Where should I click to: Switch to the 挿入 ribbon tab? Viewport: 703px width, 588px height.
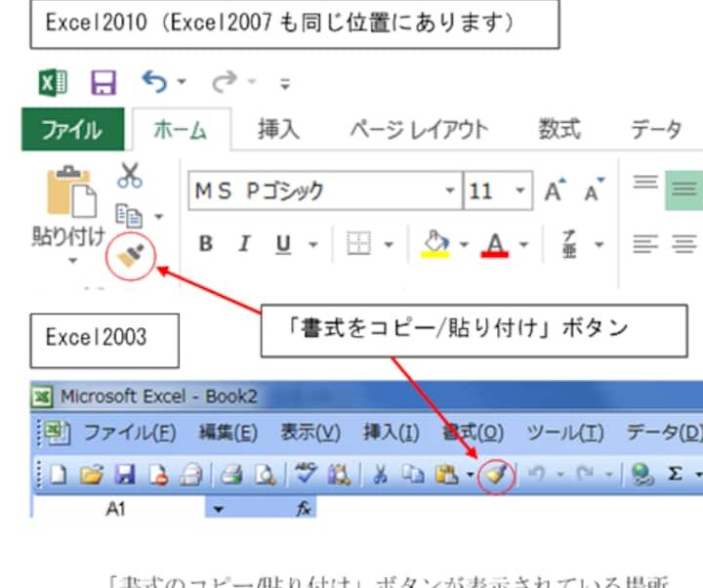coord(278,129)
